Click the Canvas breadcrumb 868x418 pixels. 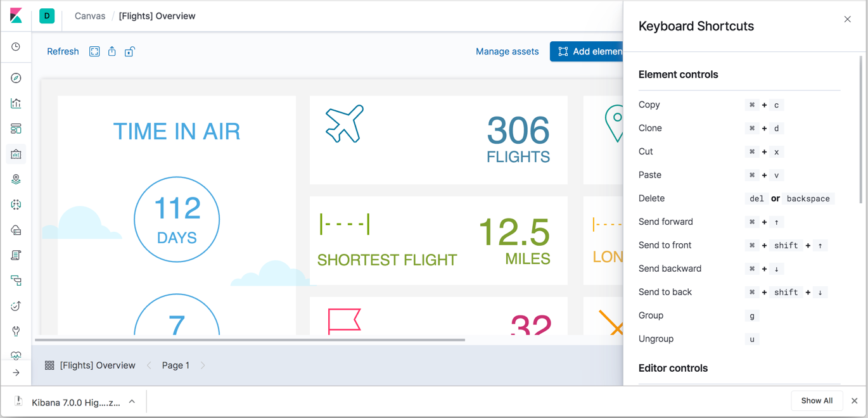(90, 16)
